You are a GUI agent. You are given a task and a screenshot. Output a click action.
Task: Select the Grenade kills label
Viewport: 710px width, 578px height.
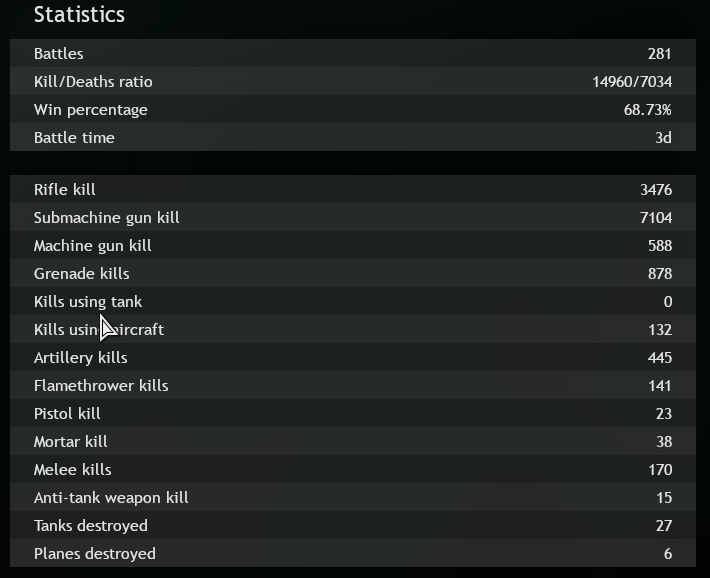82,274
